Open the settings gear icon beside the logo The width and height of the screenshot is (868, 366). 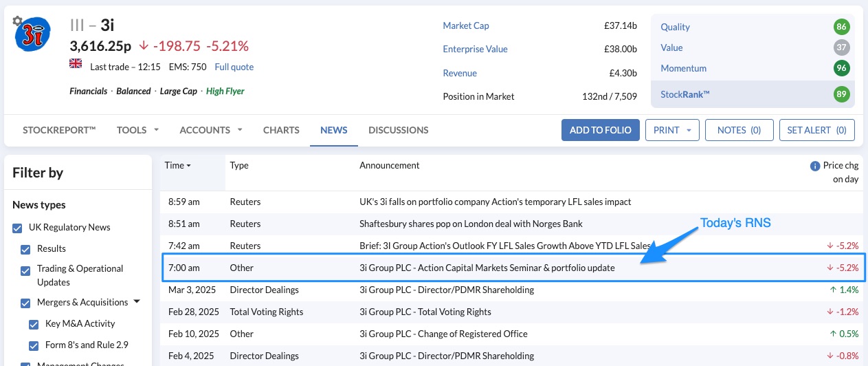click(x=18, y=21)
